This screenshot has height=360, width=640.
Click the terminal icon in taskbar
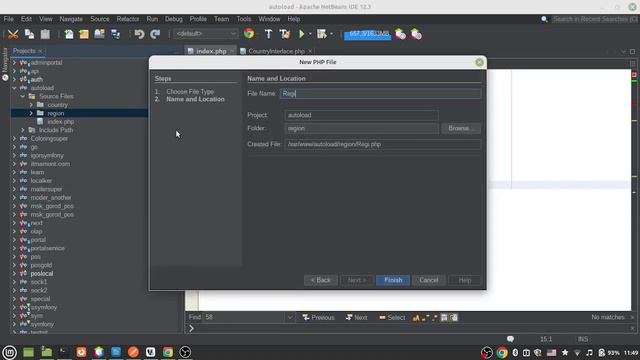[x=64, y=352]
